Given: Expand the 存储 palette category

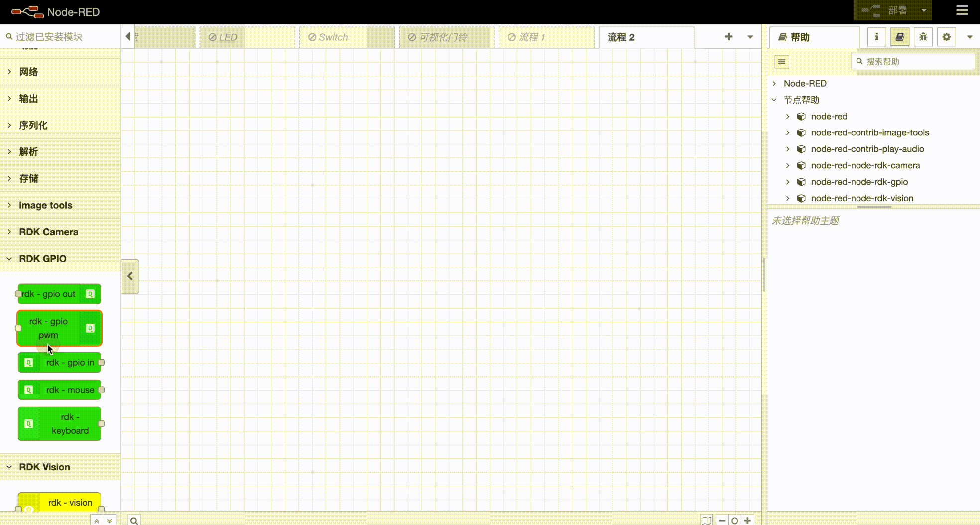Looking at the screenshot, I should click(60, 178).
